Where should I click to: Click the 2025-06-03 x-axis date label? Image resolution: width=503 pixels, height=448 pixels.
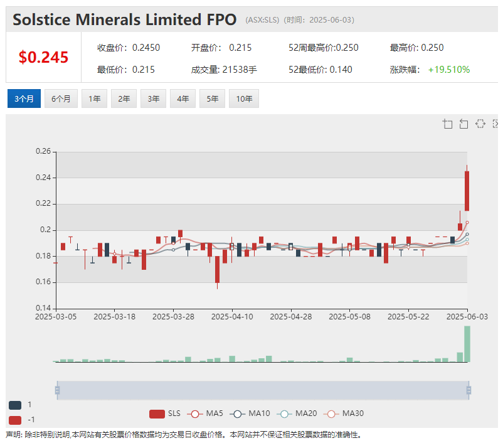click(x=467, y=317)
